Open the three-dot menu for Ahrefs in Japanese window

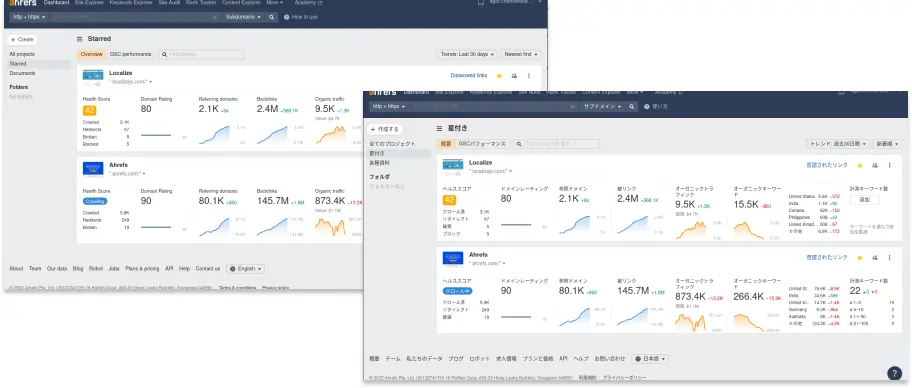click(x=889, y=257)
